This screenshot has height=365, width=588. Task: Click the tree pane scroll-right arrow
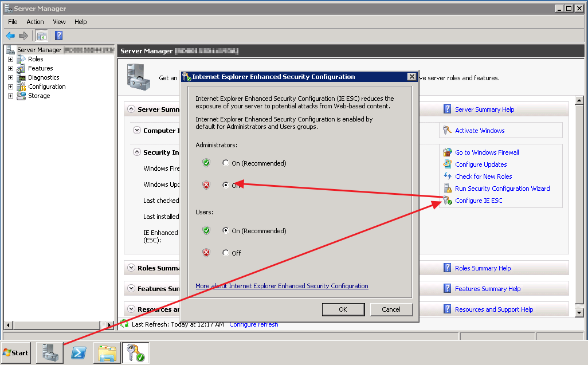(x=109, y=325)
